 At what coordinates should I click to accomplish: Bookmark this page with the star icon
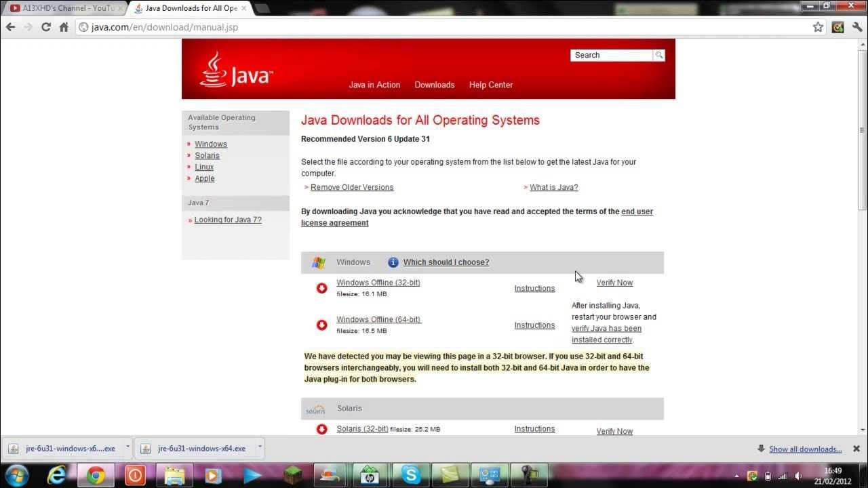click(x=818, y=27)
